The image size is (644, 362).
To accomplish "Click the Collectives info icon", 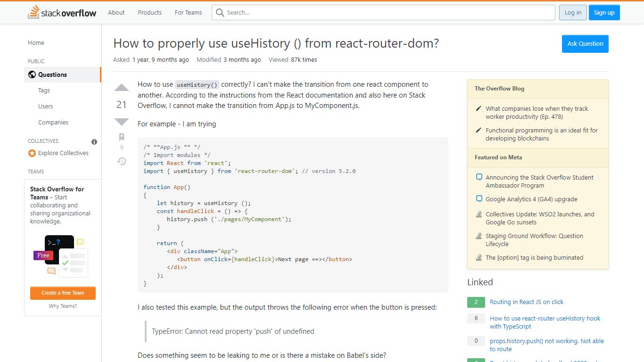I will point(94,141).
